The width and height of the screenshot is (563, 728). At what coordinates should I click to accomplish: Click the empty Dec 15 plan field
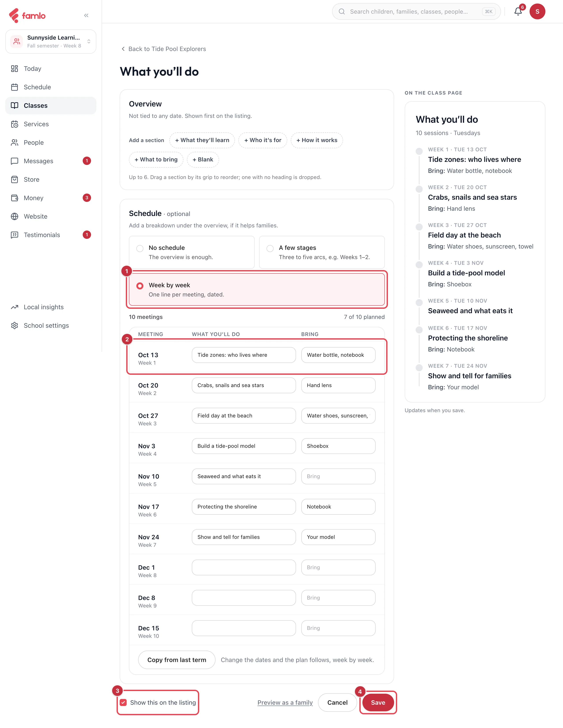pyautogui.click(x=244, y=628)
